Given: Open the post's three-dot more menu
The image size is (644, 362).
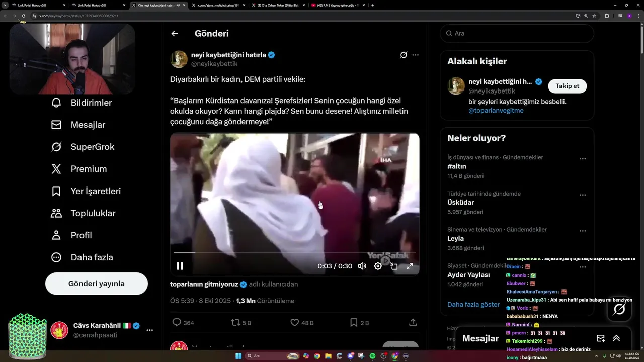Looking at the screenshot, I should 415,55.
